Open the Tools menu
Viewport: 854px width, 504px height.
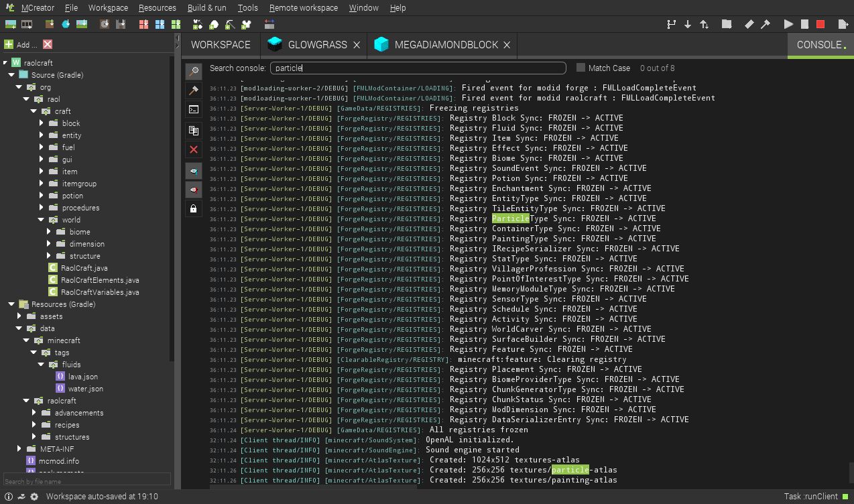pos(247,8)
